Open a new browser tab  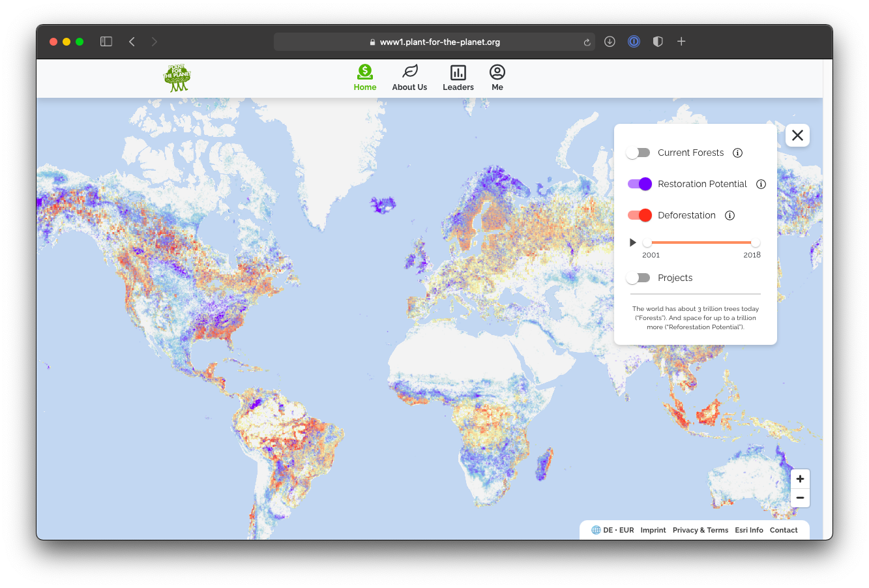tap(681, 42)
